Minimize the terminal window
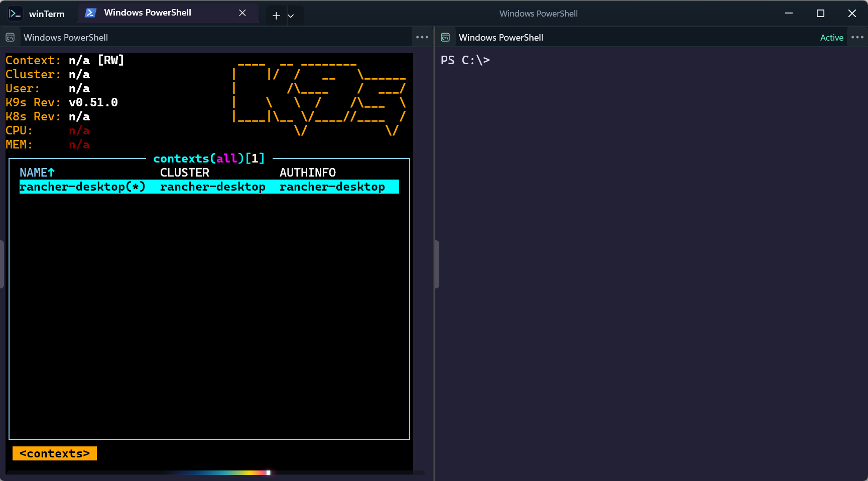Screen dimensions: 868x481 789,14
